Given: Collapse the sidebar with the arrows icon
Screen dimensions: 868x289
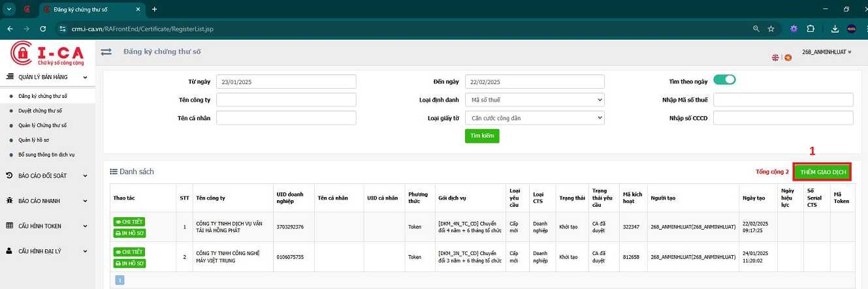Looking at the screenshot, I should click(106, 52).
